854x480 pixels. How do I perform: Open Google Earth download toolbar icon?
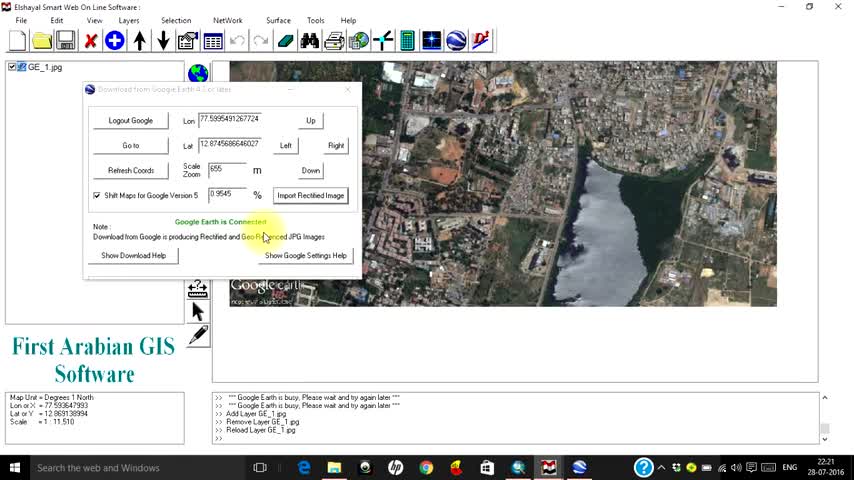pyautogui.click(x=456, y=41)
